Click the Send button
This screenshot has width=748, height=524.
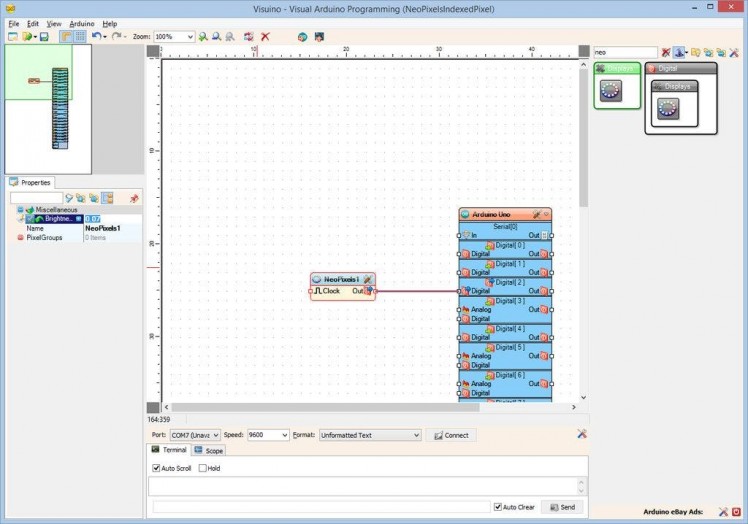[x=562, y=507]
